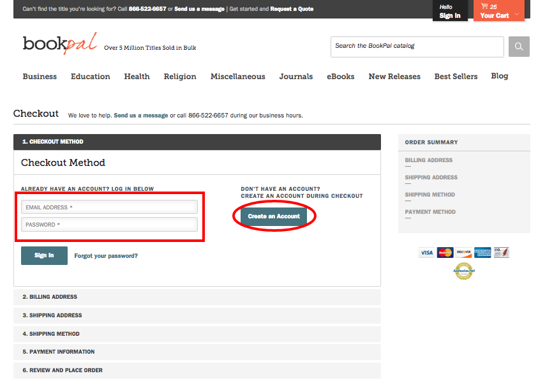Expand the 1. Checkout Method step header
Image resolution: width=545 pixels, height=392 pixels.
[197, 142]
